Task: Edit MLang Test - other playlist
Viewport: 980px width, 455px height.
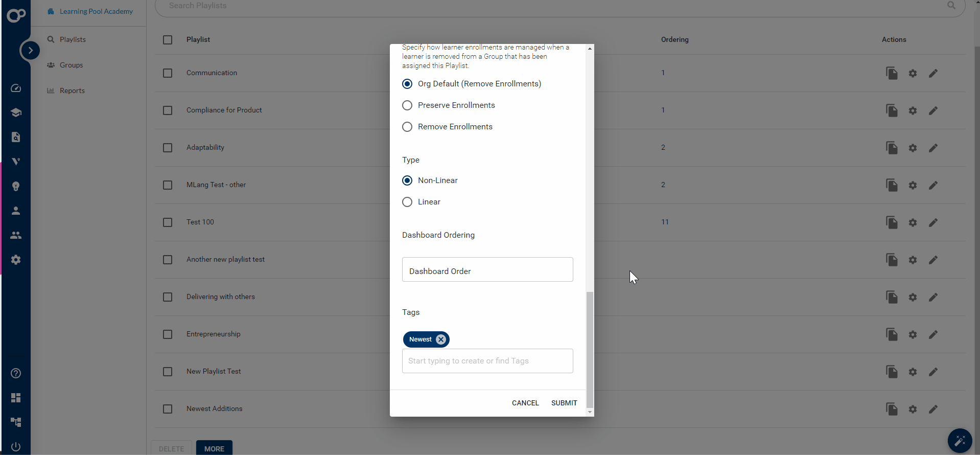Action: (933, 185)
